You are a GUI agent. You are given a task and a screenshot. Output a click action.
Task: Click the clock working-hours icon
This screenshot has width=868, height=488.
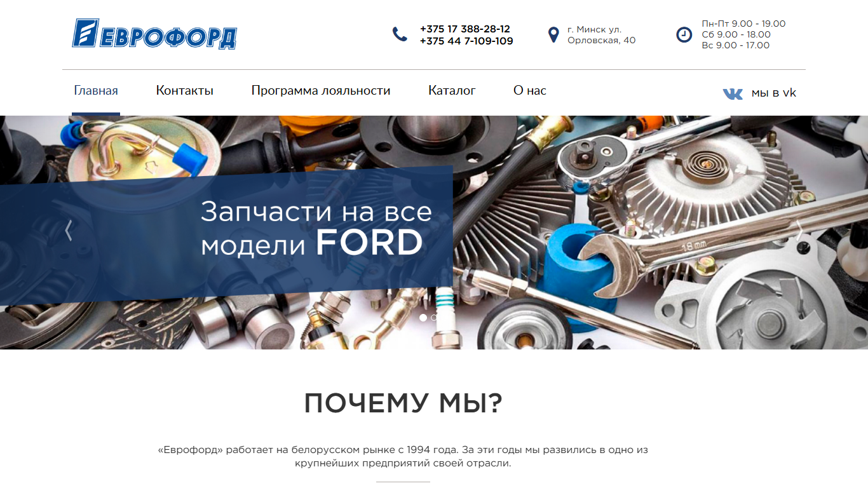coord(684,34)
